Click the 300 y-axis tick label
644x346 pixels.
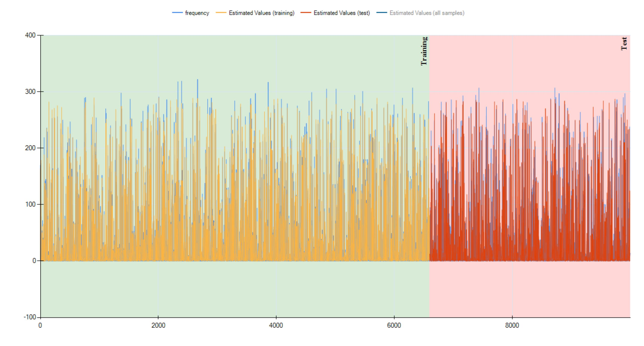[x=30, y=92]
